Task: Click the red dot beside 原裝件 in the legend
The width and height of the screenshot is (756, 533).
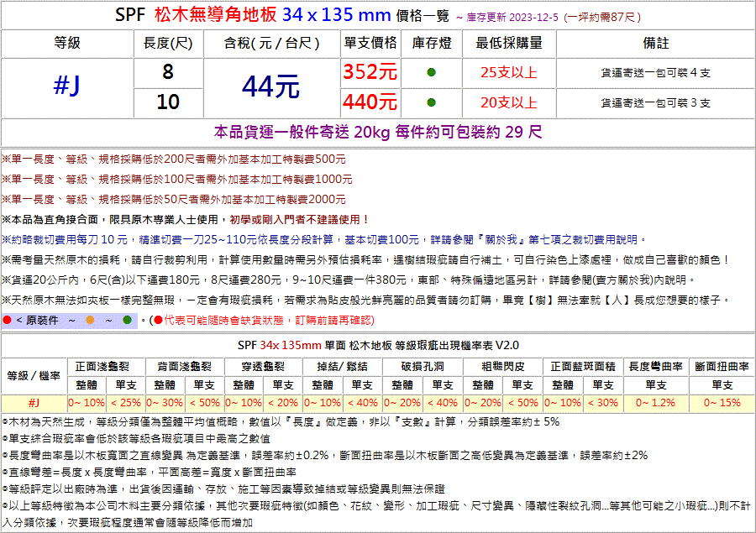Action: (x=7, y=320)
